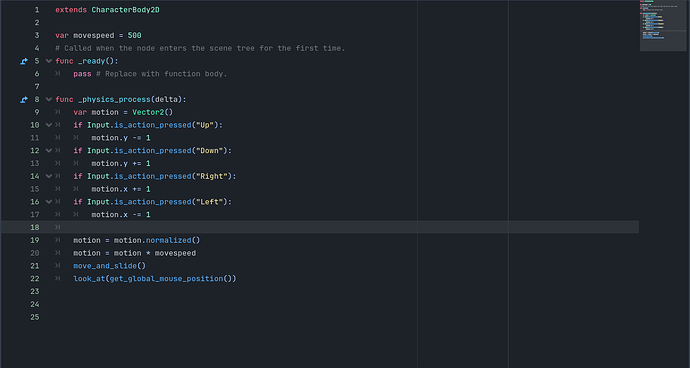Click the "Down" string literal

click(x=209, y=151)
